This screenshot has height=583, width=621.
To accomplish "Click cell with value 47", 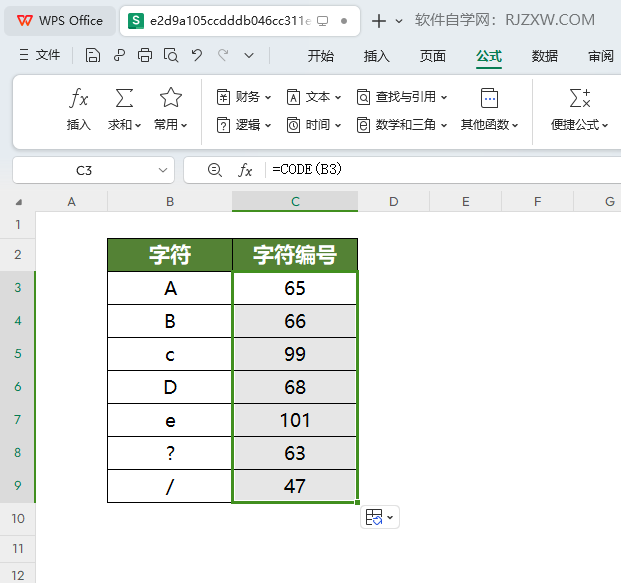I will pos(295,486).
